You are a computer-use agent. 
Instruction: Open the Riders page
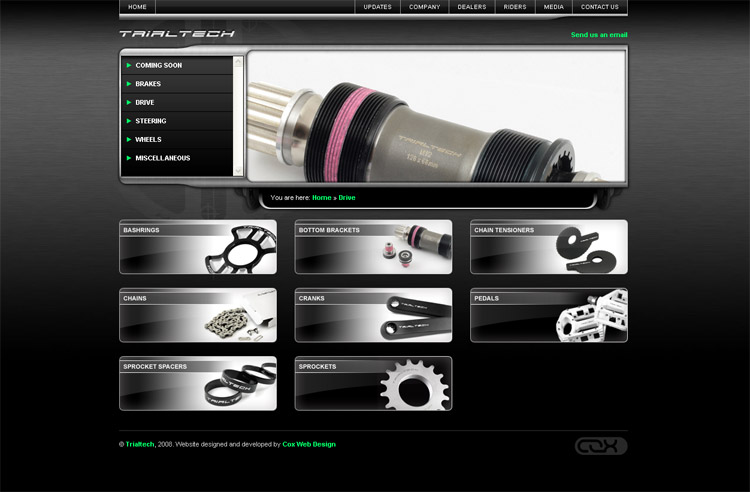[515, 7]
